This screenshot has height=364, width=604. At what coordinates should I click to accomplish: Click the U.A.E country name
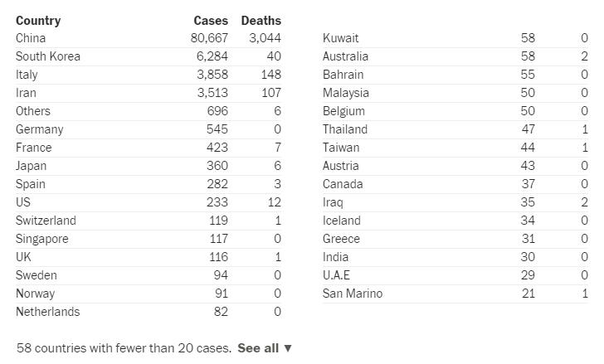(x=336, y=275)
